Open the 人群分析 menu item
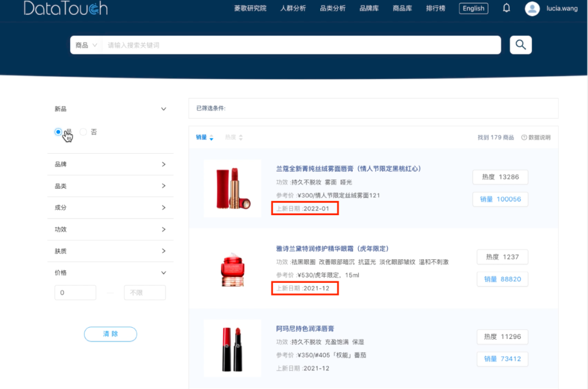Viewport: 588px width, 389px height. [x=293, y=8]
